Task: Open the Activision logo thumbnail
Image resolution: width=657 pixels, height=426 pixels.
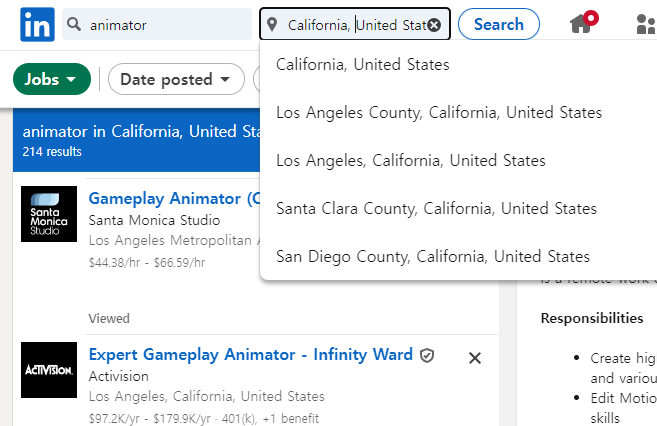Action: point(49,370)
